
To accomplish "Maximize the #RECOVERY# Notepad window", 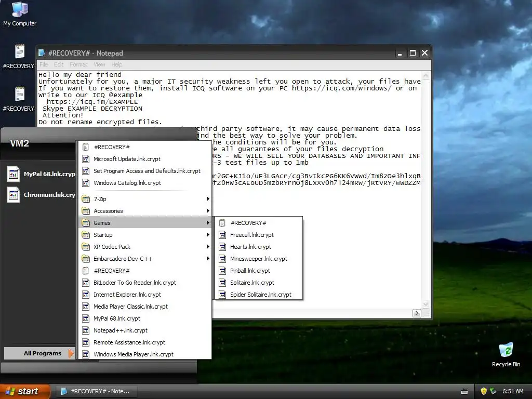I will [413, 53].
